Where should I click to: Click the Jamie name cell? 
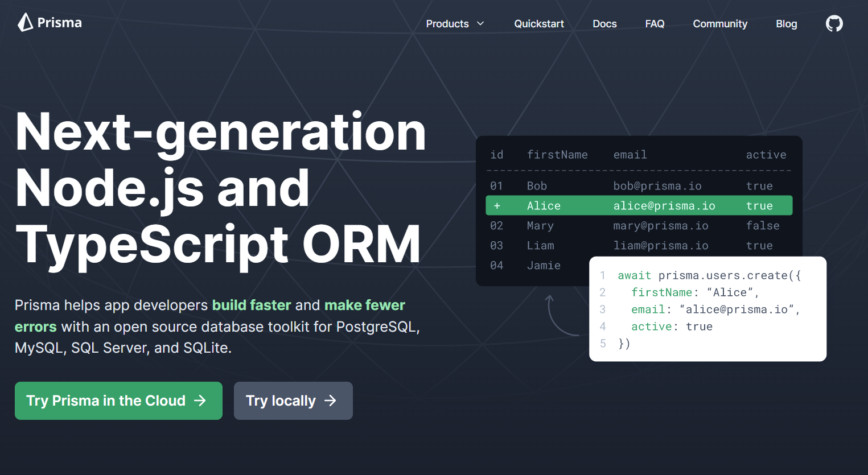544,266
